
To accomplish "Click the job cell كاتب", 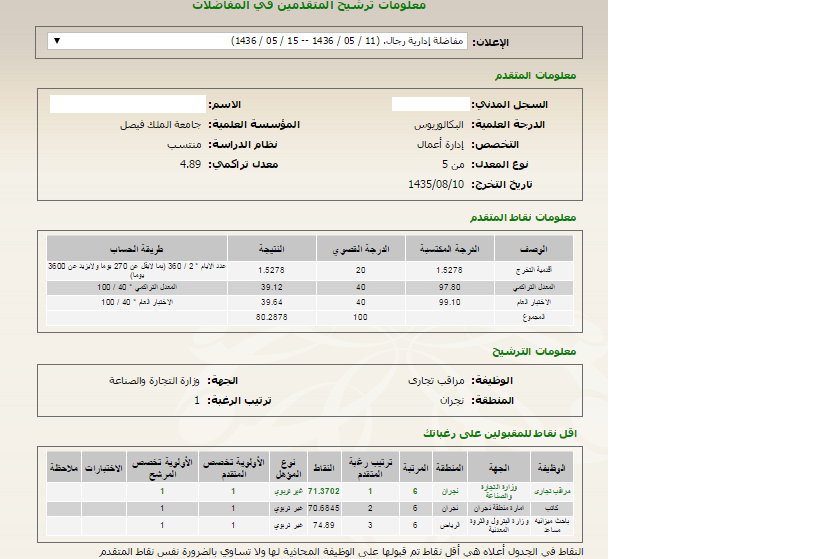I will coord(552,508).
